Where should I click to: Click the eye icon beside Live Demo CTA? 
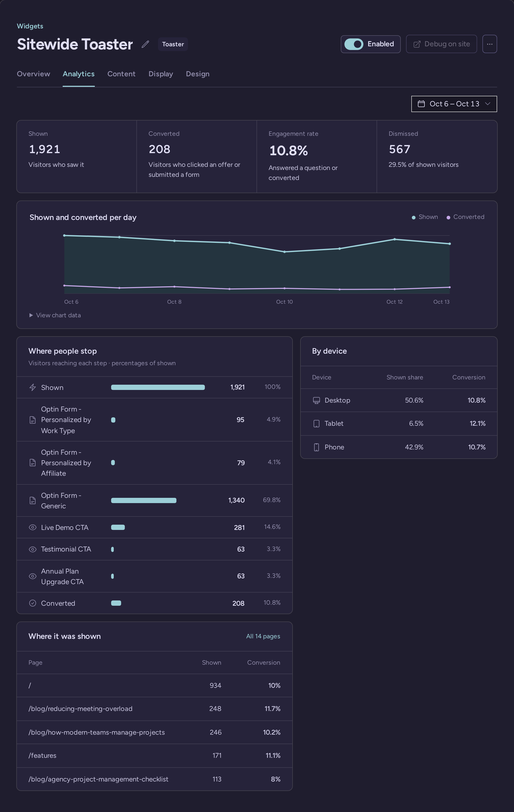[32, 527]
